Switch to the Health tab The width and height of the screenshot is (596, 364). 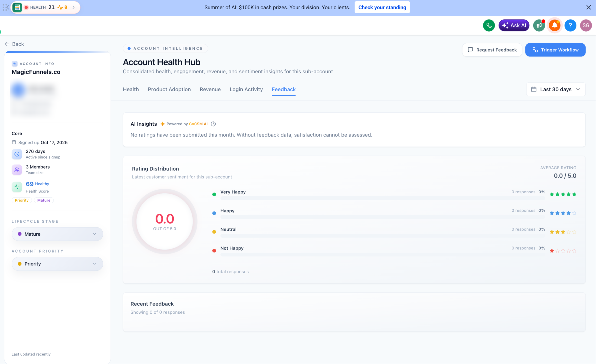pos(131,89)
